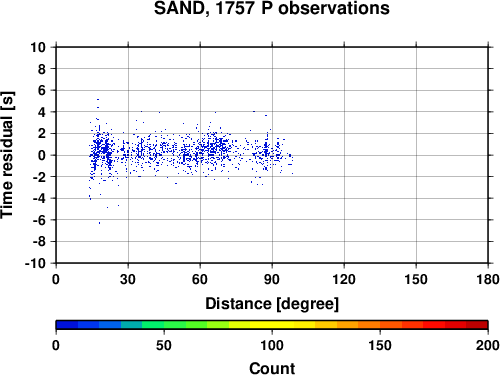Click the x-axis tick label 60
Viewport: 500px width, 375px height.
pyautogui.click(x=200, y=279)
